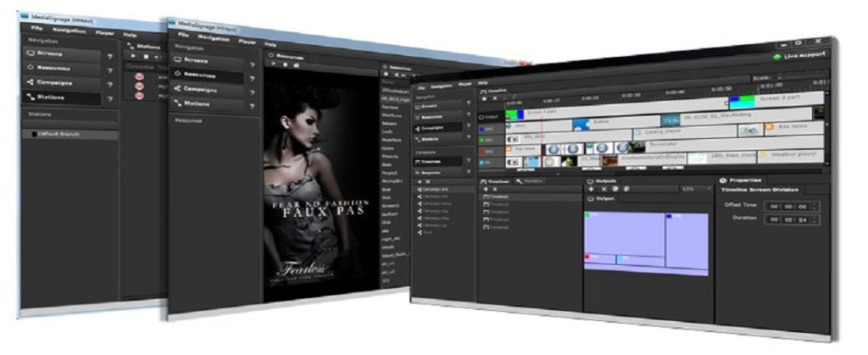Click delete icon in Outputs toolbar
The width and height of the screenshot is (868, 355).
coord(604,189)
